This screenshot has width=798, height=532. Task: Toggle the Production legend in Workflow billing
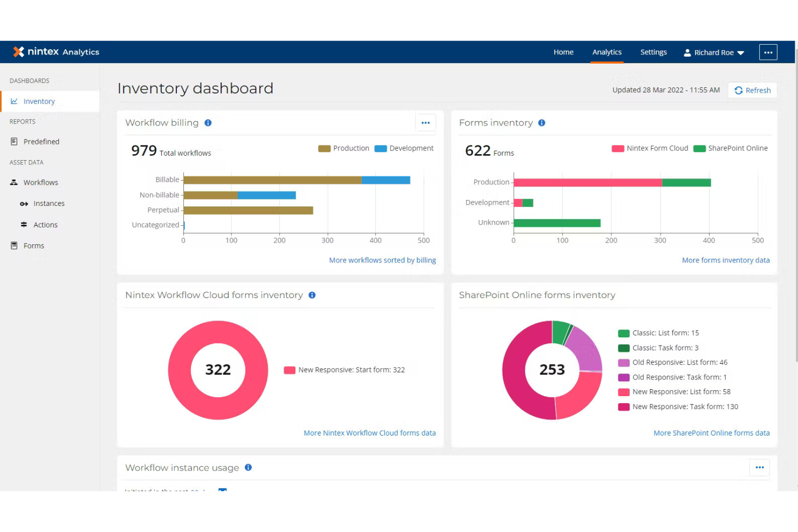(x=344, y=148)
